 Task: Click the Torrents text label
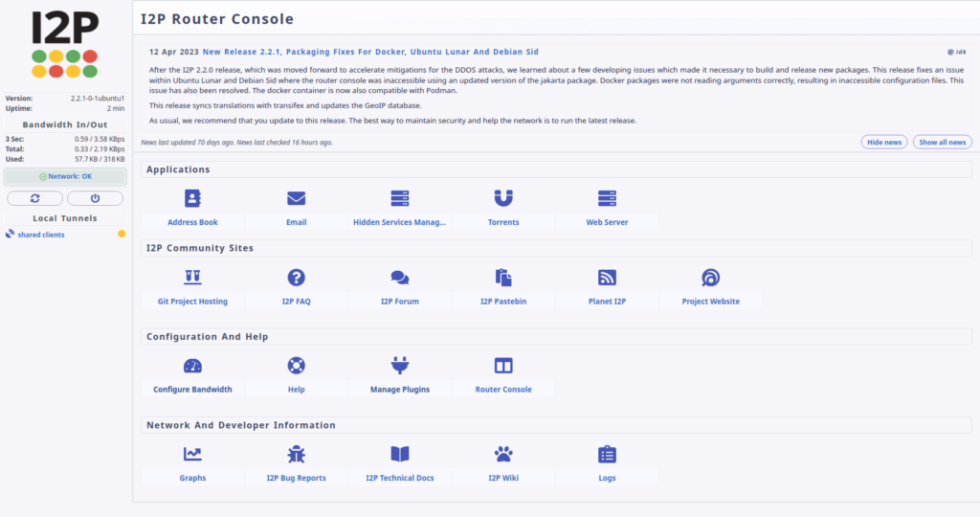pos(503,222)
